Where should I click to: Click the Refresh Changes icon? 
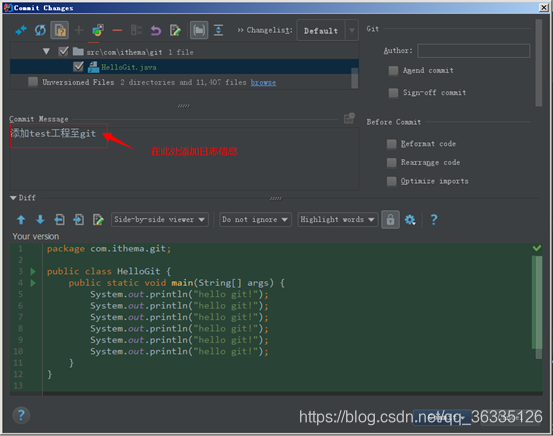tap(40, 30)
